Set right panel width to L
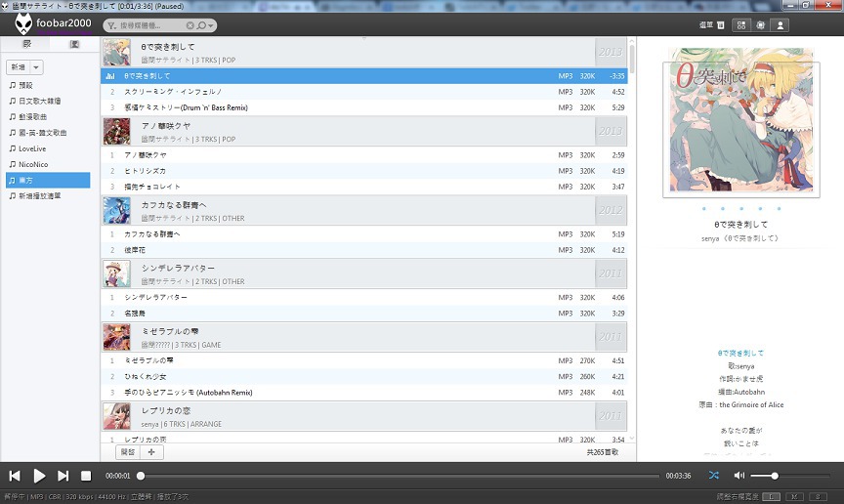The height and width of the screenshot is (504, 844). pos(771,497)
